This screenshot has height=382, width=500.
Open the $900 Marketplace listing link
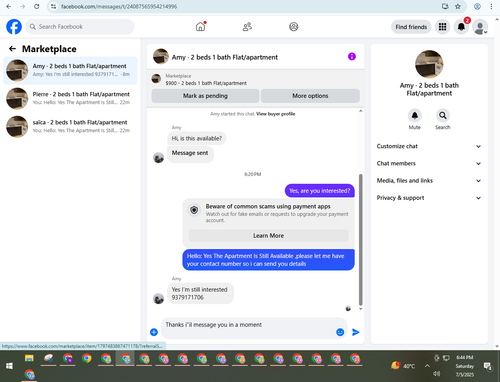(x=206, y=83)
